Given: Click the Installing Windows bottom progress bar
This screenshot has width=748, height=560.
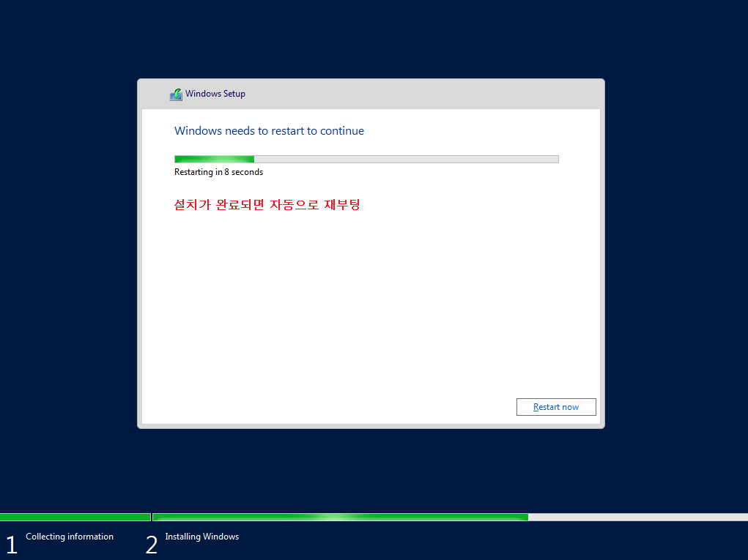Looking at the screenshot, I should (450, 517).
